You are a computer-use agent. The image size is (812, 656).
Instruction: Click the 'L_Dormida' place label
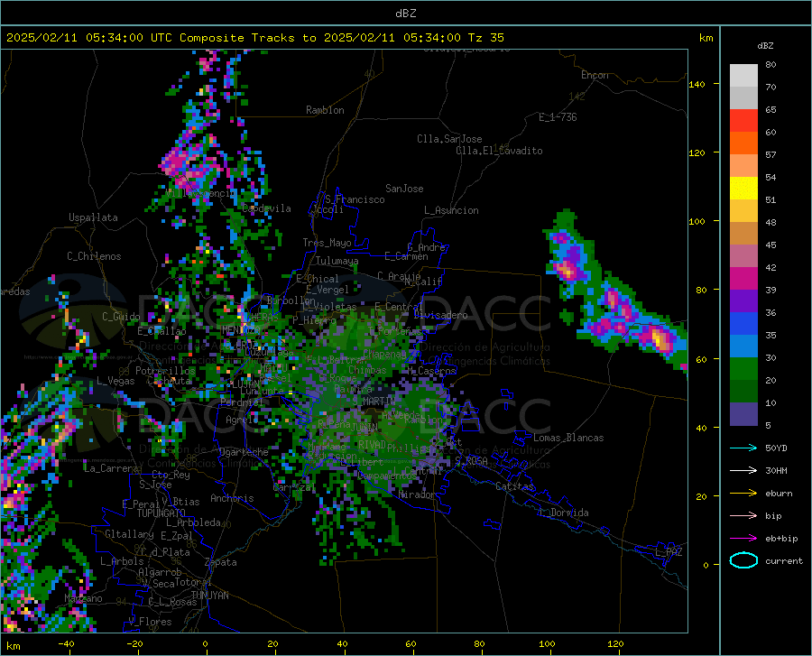[x=564, y=513]
